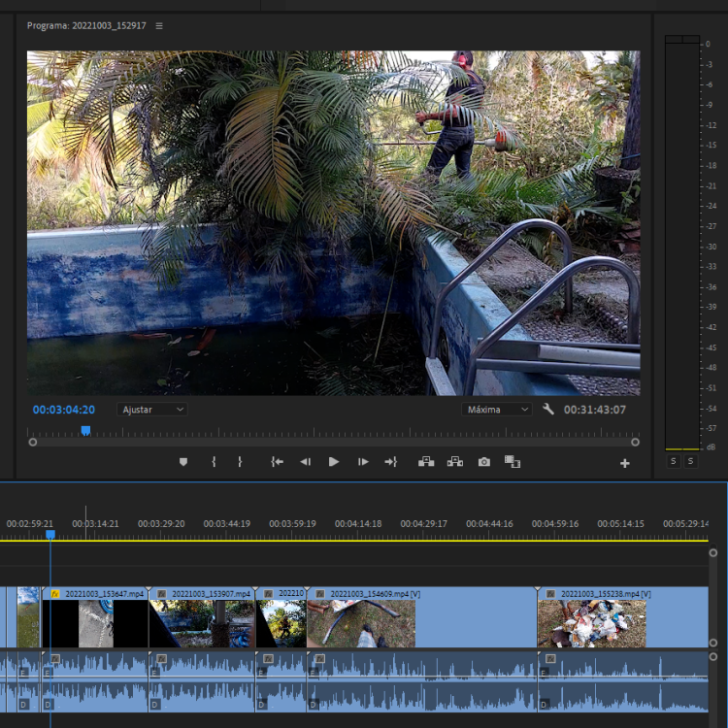Open the wrench settings menu

point(548,410)
